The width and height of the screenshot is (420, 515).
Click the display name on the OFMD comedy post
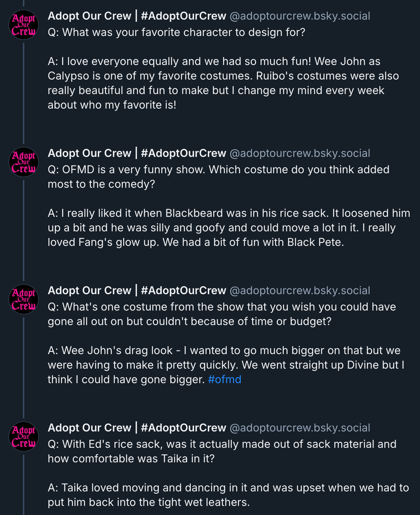point(137,153)
